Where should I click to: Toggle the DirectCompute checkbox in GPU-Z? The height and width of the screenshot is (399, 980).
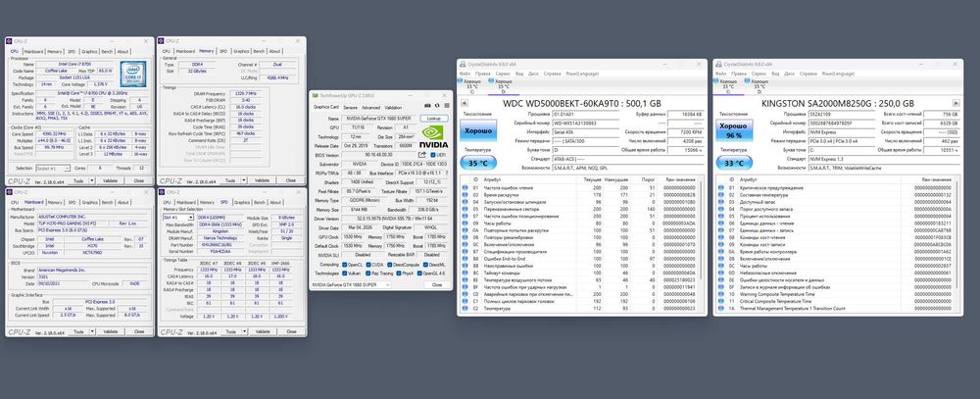coord(389,265)
